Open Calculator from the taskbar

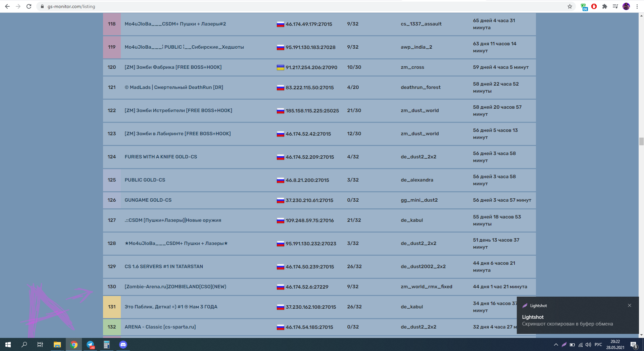click(x=107, y=345)
